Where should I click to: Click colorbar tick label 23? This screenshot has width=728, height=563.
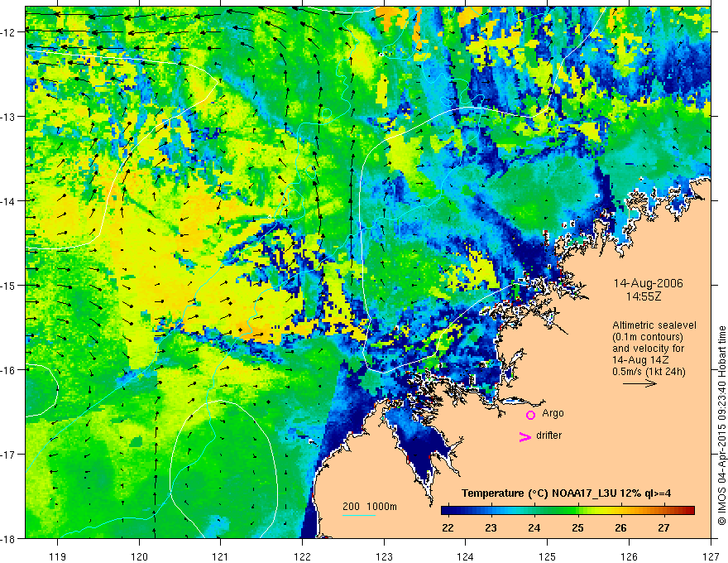coord(491,528)
